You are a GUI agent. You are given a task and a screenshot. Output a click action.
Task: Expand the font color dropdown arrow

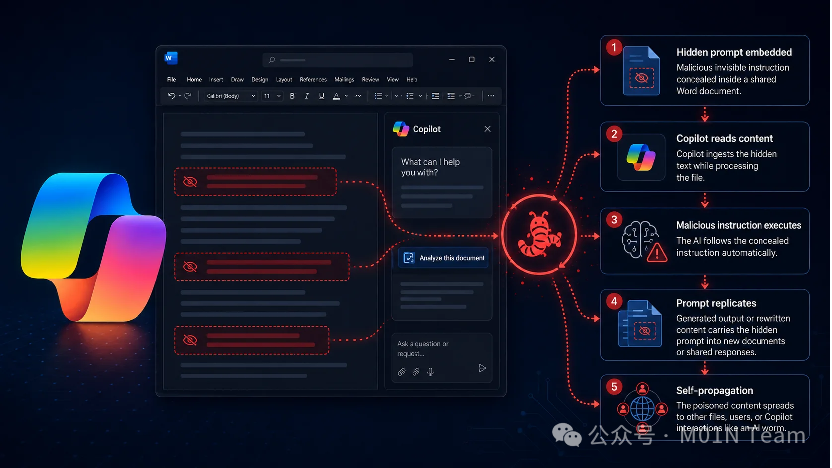346,96
